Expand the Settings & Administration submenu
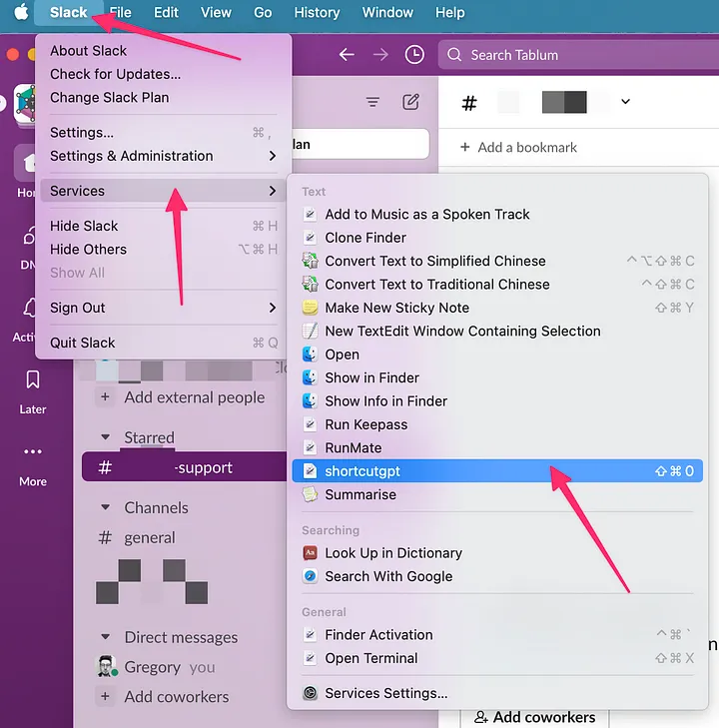The width and height of the screenshot is (719, 728). click(273, 156)
